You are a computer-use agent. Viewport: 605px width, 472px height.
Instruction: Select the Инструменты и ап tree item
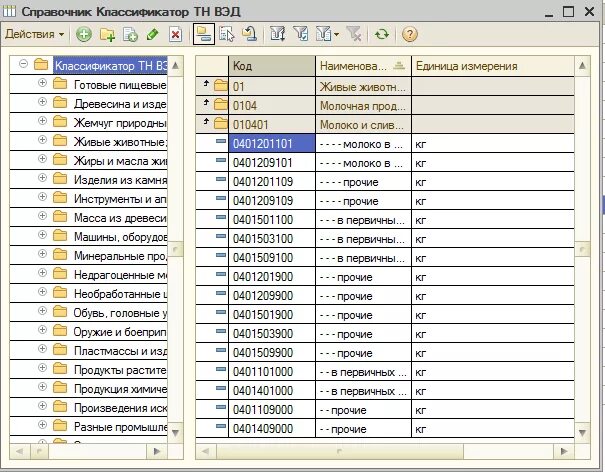(x=120, y=199)
